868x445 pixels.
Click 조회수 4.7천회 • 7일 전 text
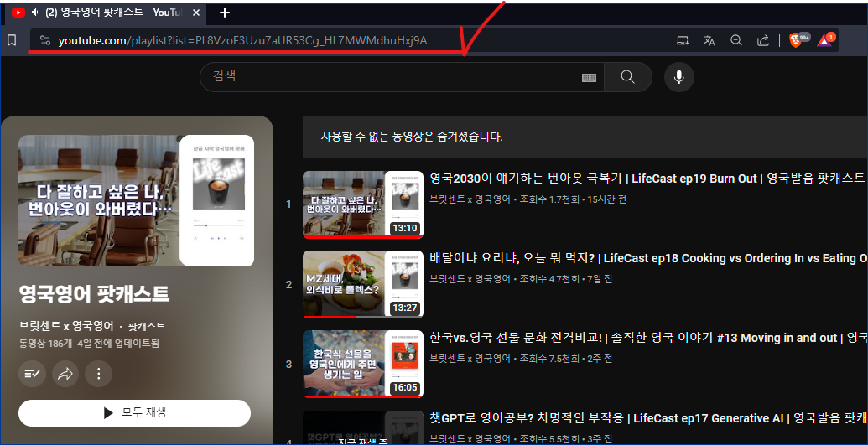(x=566, y=279)
